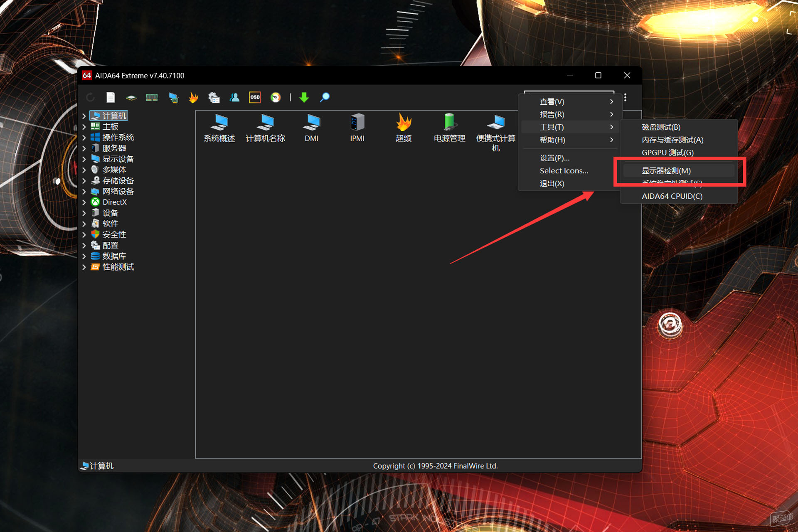
Task: Select the DirectX tree item
Action: coord(109,202)
